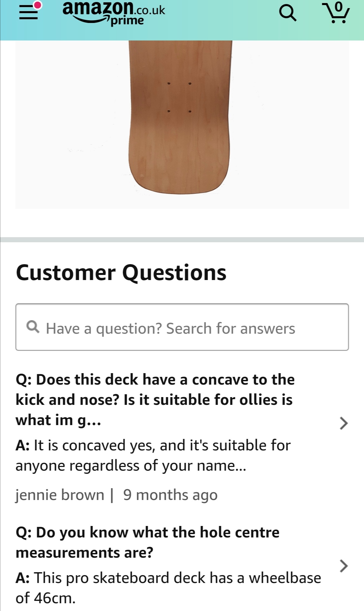Select answerer name jennie brown
The height and width of the screenshot is (611, 364).
pyautogui.click(x=60, y=495)
